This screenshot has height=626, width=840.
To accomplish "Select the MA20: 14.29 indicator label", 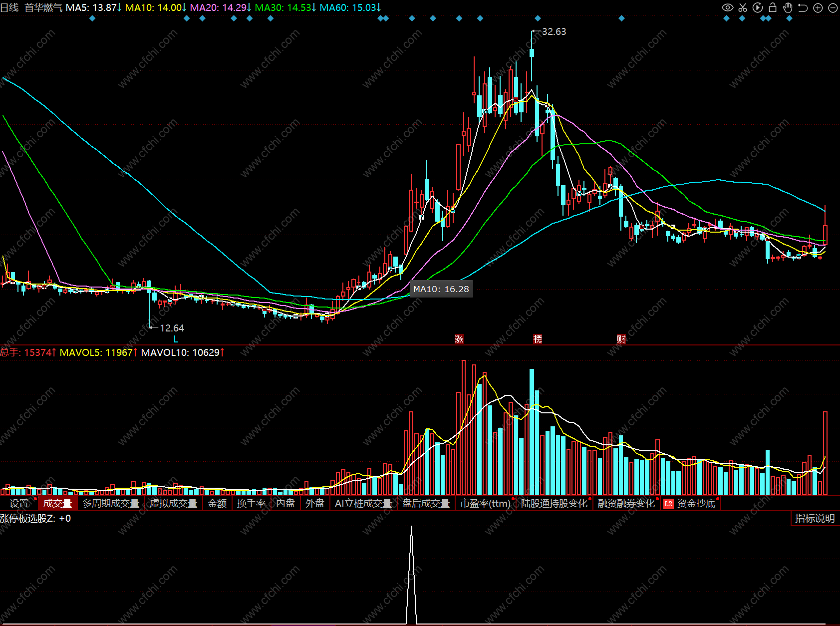I will (x=221, y=7).
